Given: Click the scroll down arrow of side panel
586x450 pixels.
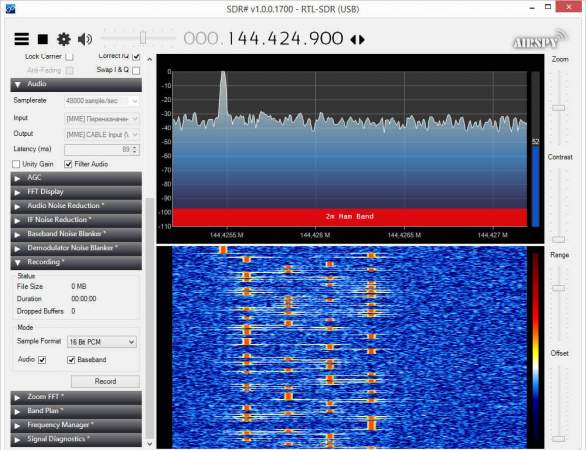Looking at the screenshot, I should click(149, 444).
